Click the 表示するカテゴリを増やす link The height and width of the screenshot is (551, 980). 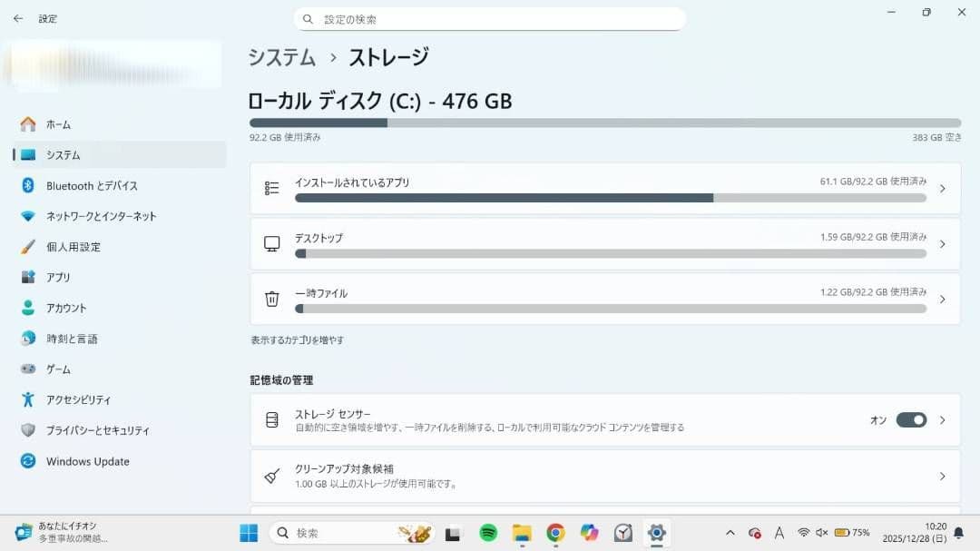coord(296,339)
